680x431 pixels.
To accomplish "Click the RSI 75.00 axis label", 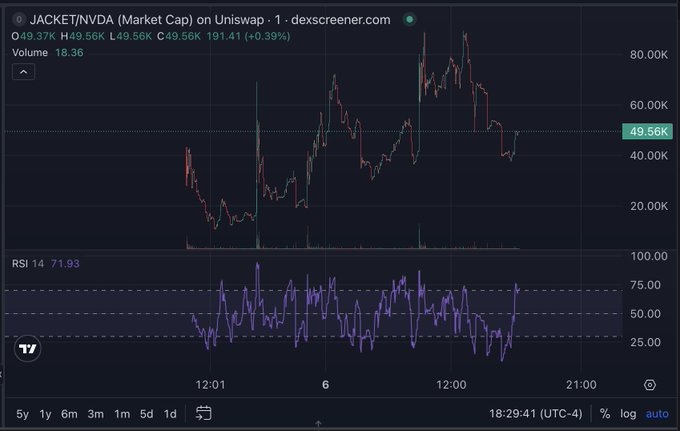I will pyautogui.click(x=645, y=285).
